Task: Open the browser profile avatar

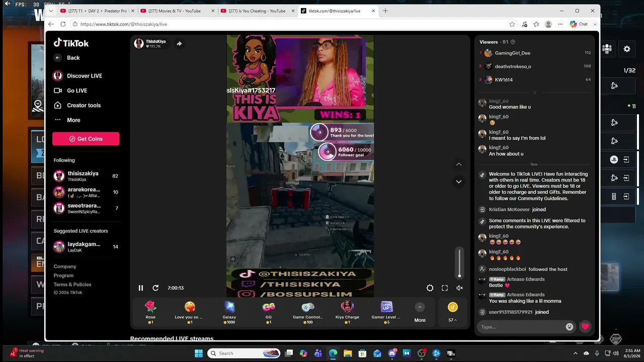Action: (548, 24)
